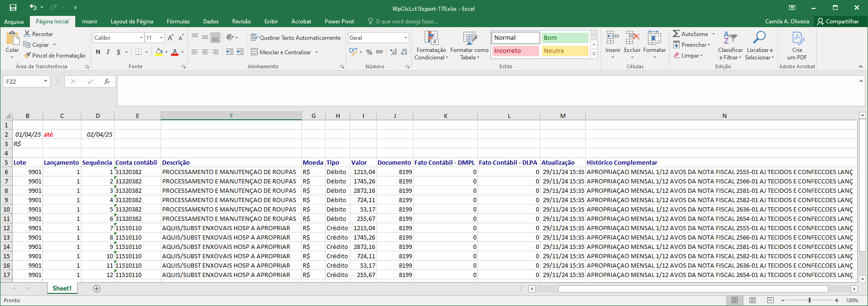Apply red font color
The width and height of the screenshot is (868, 306).
click(x=175, y=52)
